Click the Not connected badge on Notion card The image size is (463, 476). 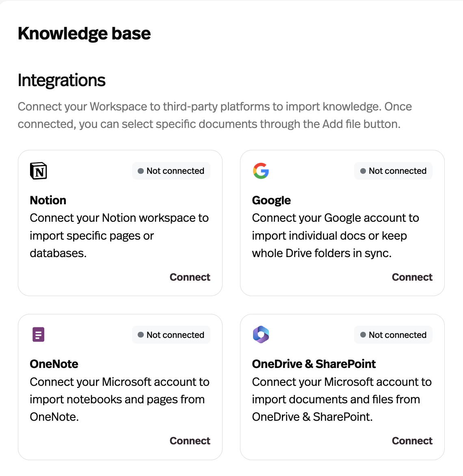pyautogui.click(x=171, y=171)
